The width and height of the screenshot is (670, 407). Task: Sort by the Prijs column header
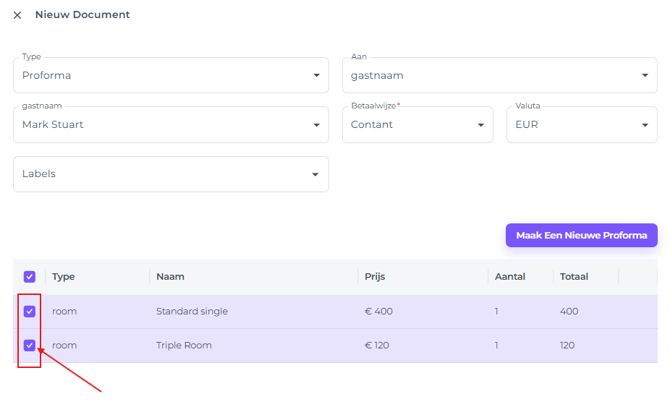click(375, 277)
